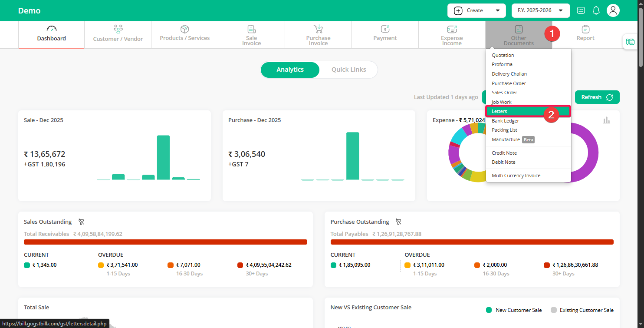Open the floating side widget icon
Screen dimensions: 644x328
(x=630, y=42)
